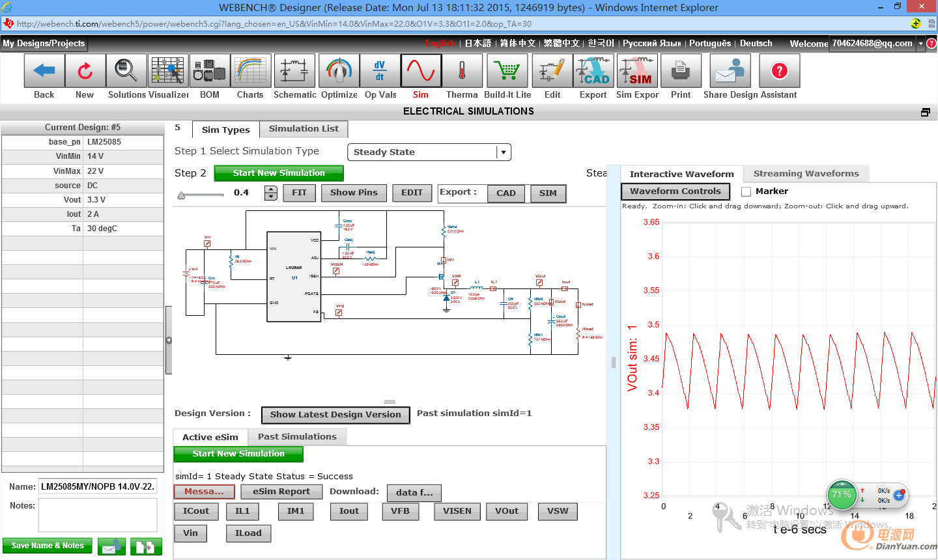The width and height of the screenshot is (938, 560).
Task: Select the Sim sine wave icon
Action: click(x=421, y=70)
